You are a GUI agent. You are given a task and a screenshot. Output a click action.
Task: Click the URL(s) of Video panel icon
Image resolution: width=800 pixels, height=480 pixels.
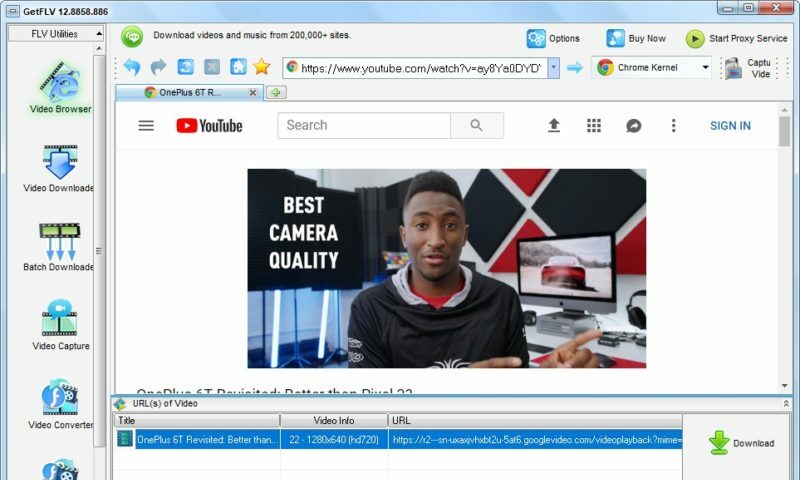(x=120, y=403)
